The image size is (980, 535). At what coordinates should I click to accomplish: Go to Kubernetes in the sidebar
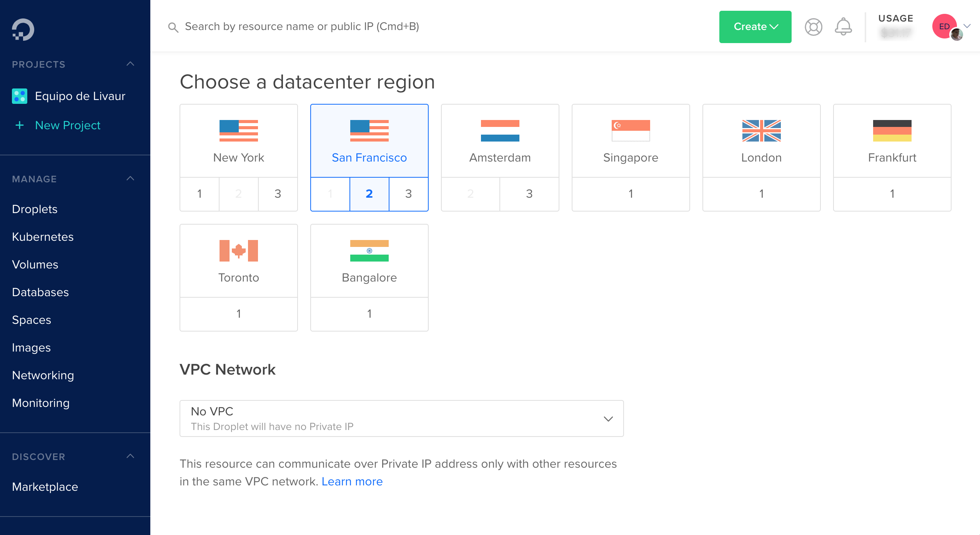[x=43, y=237]
